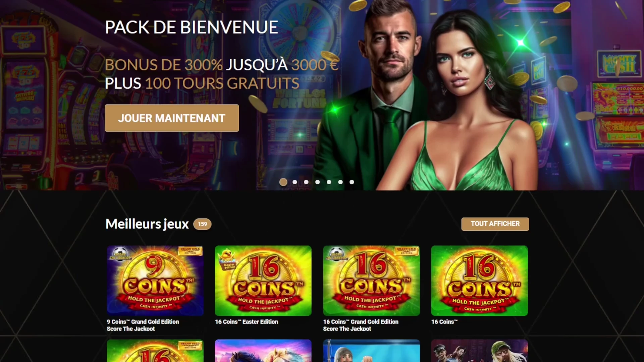Click the 159 games count badge

tap(202, 224)
